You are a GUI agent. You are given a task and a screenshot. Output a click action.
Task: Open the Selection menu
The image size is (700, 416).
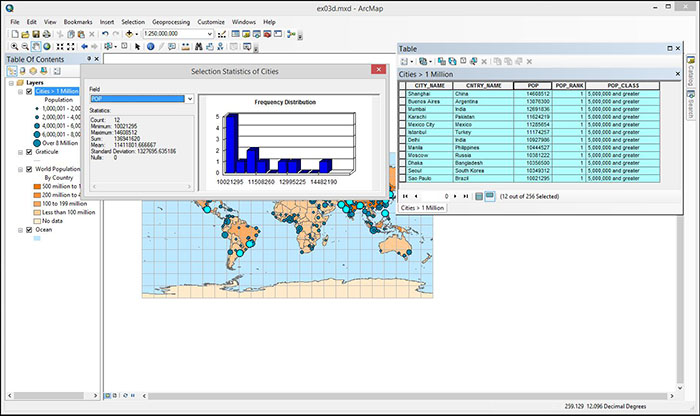click(133, 22)
